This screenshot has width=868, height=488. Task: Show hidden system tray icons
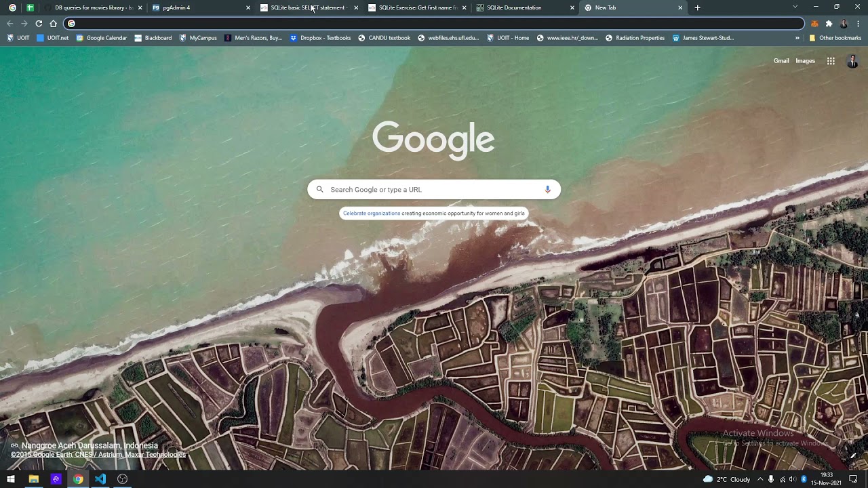(x=759, y=479)
